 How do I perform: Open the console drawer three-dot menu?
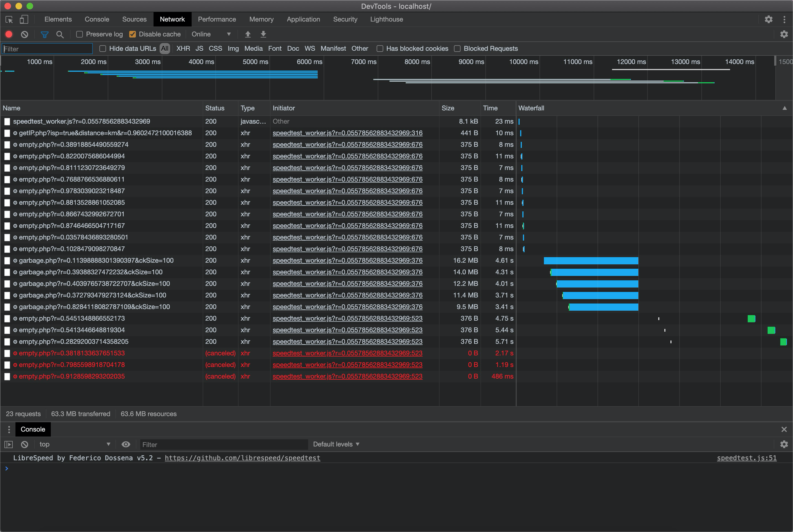9,429
